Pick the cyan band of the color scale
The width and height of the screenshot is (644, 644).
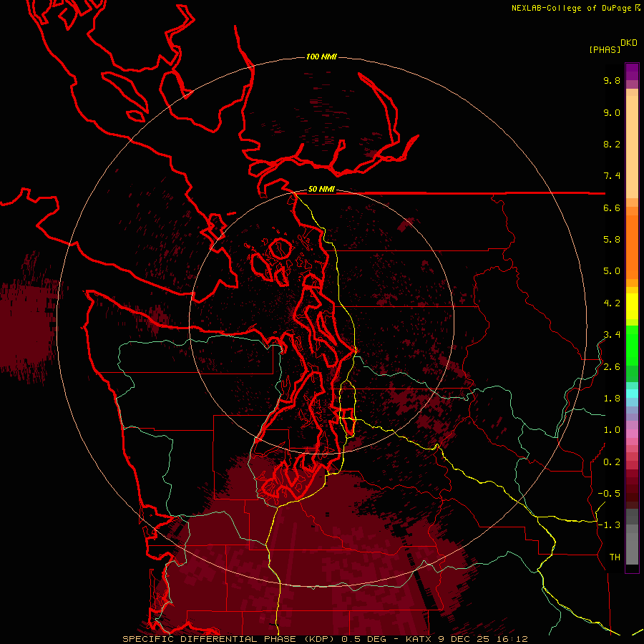[632, 393]
